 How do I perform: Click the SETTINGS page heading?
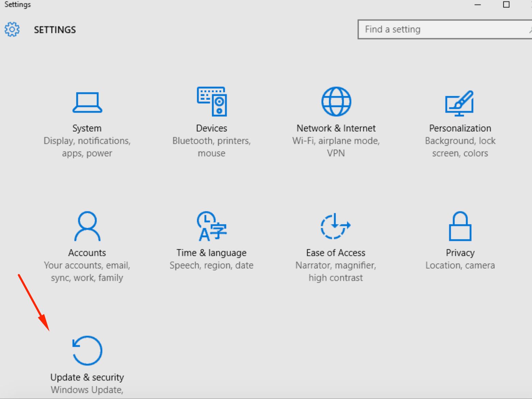coord(55,30)
